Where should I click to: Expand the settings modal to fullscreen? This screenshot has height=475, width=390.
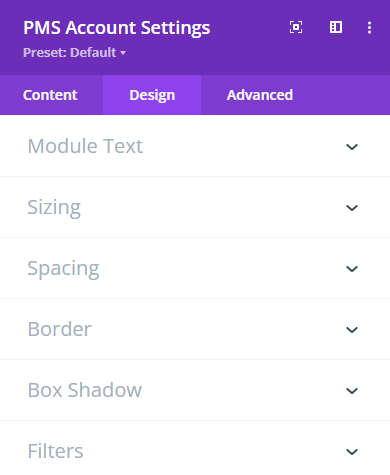[296, 27]
